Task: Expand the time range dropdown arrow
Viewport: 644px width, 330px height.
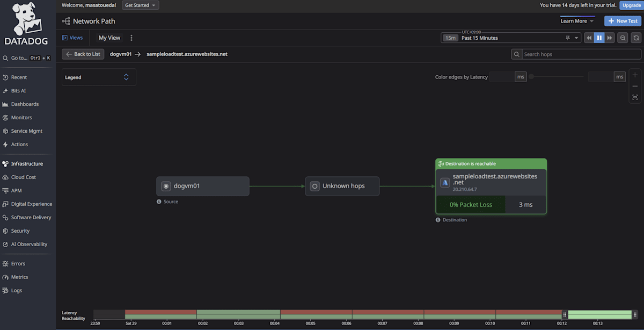Action: (577, 38)
